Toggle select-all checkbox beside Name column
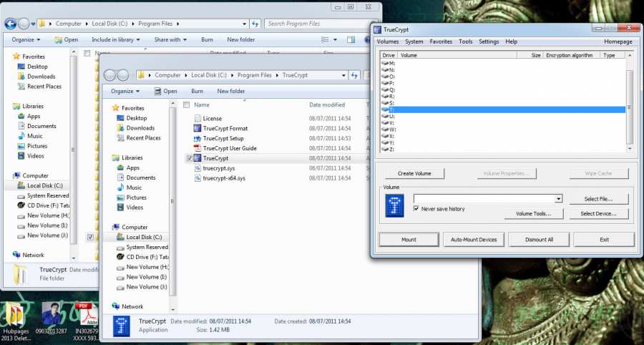This screenshot has width=644, height=345. (x=187, y=105)
